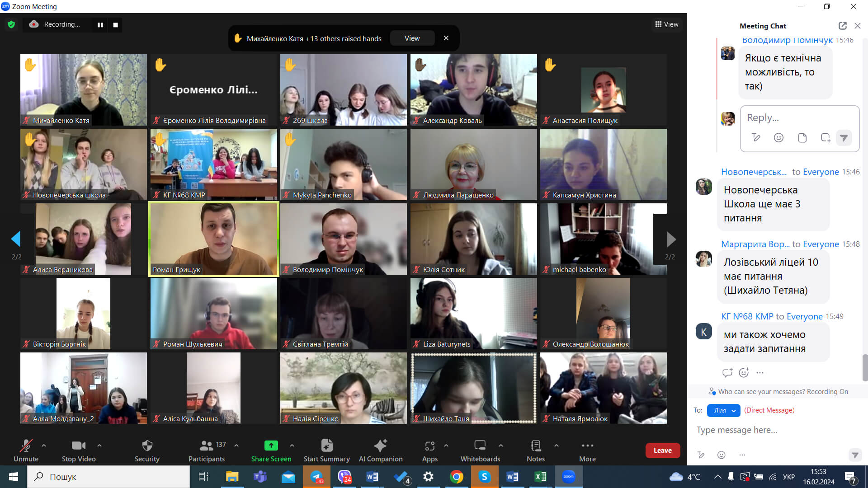This screenshot has height=488, width=868.
Task: Click the emoji icon in reply box
Action: (x=778, y=138)
